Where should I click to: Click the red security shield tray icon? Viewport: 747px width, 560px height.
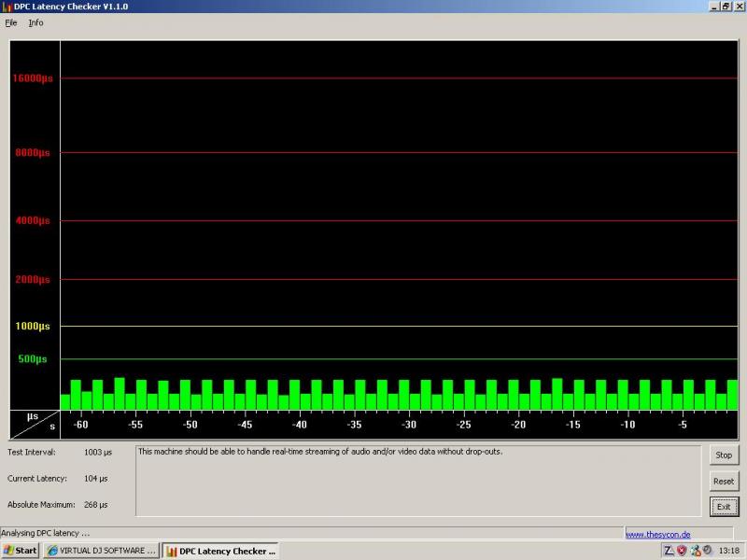click(x=682, y=551)
